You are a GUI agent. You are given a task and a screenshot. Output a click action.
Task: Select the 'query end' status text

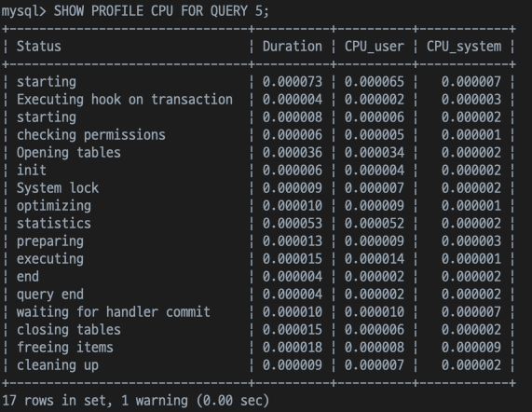click(50, 295)
